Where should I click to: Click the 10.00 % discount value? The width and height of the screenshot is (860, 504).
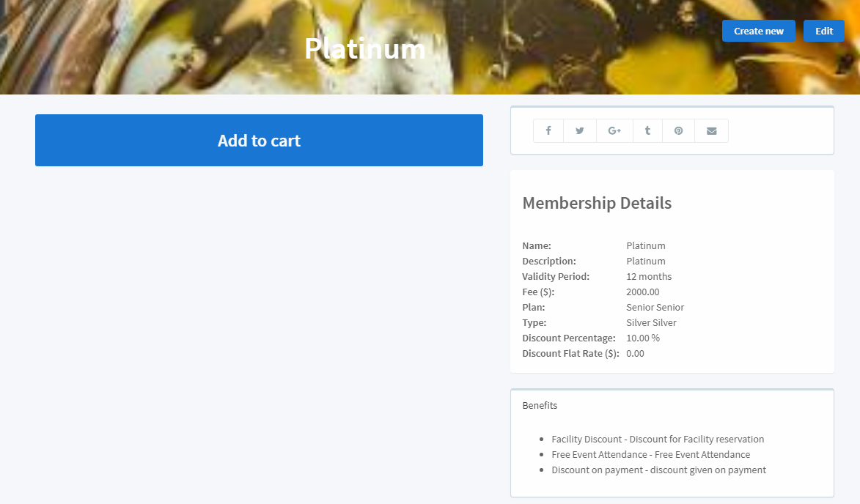pyautogui.click(x=643, y=338)
